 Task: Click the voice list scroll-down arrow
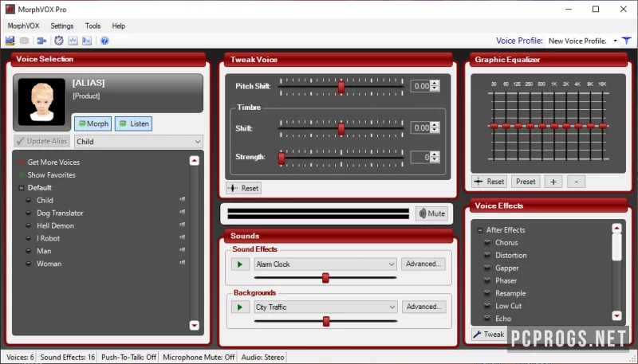coord(194,326)
